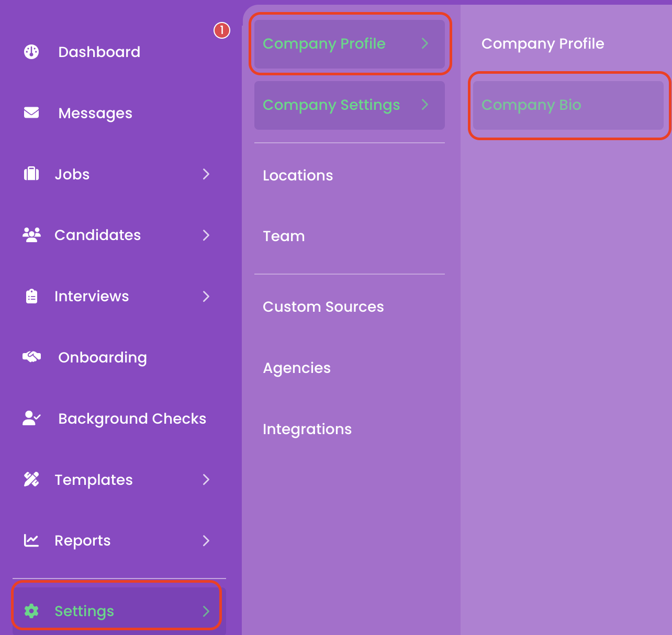Click the Onboarding handshake icon

(31, 357)
